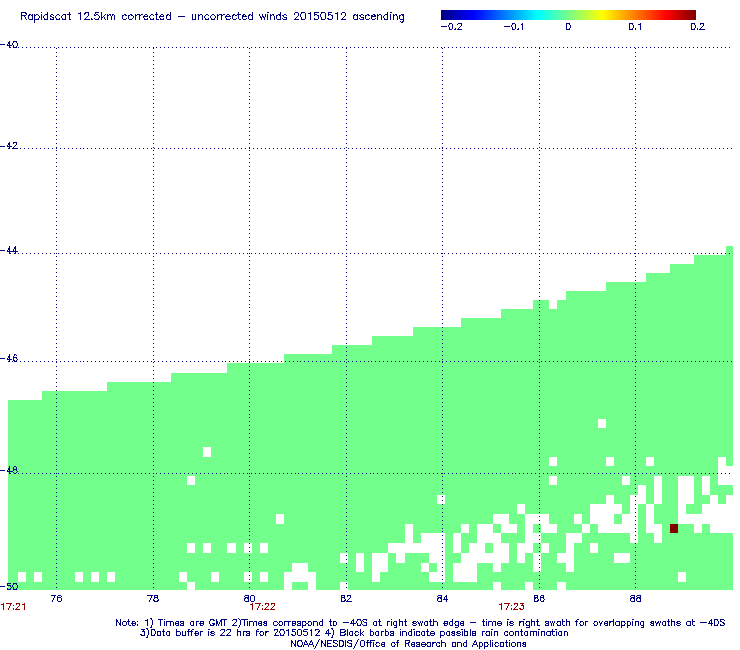Click the 0.2 colorbar label
740x650 pixels.
[x=698, y=27]
